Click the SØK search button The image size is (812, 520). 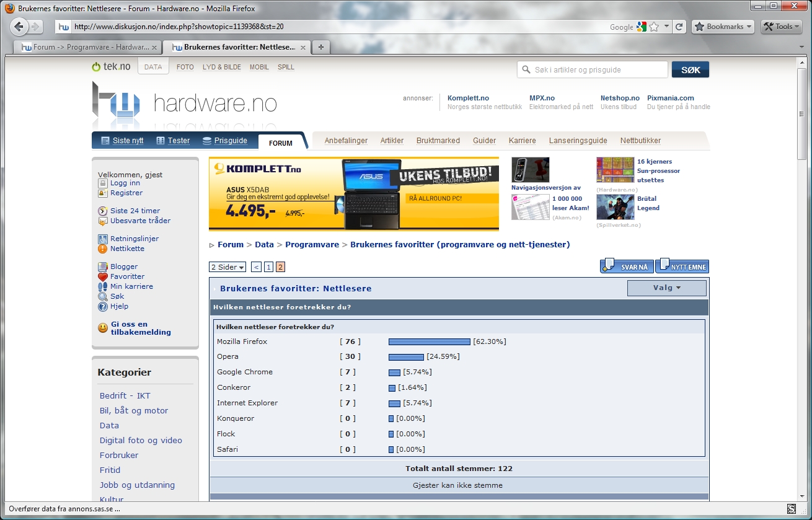691,69
